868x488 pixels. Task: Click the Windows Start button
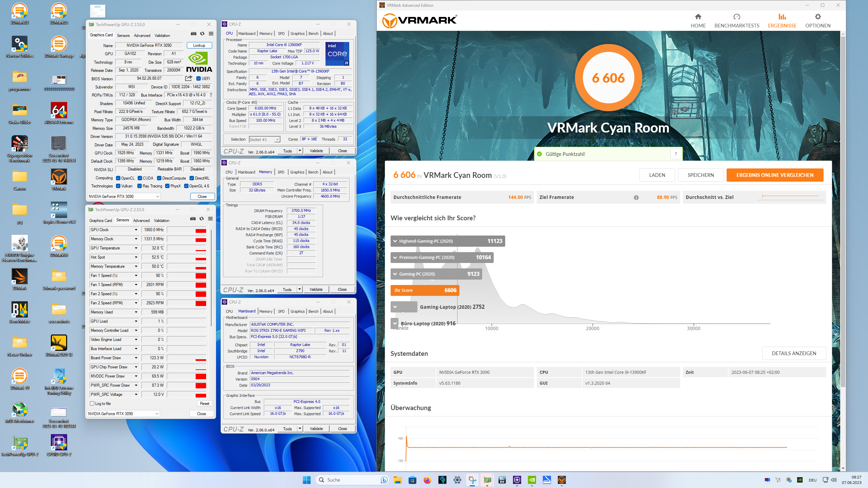(307, 480)
